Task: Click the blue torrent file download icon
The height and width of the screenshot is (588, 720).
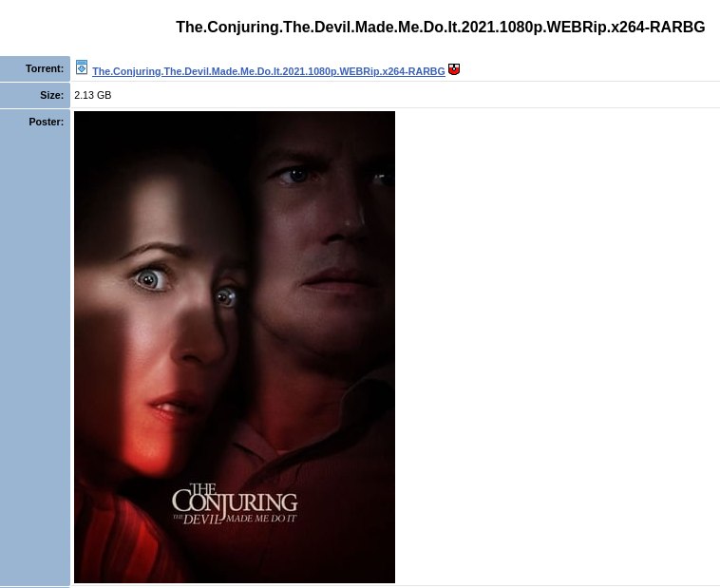Action: pyautogui.click(x=82, y=67)
